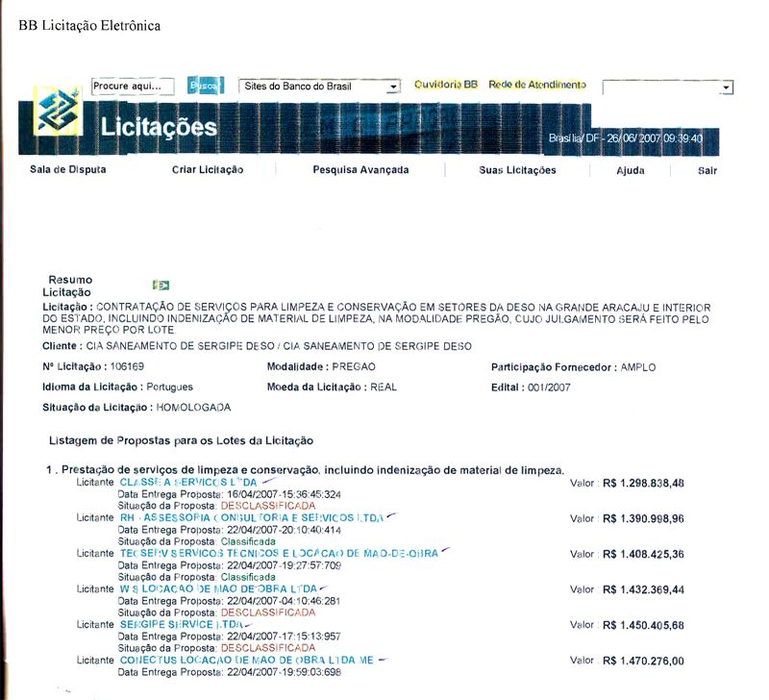Go to Sala de Disputa menu
Image resolution: width=769 pixels, height=700 pixels.
[67, 170]
